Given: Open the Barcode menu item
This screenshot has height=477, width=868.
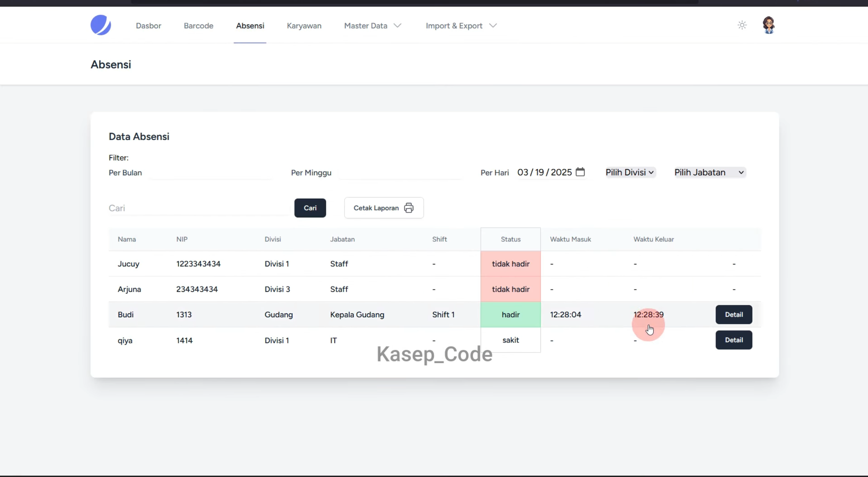Looking at the screenshot, I should (x=199, y=26).
